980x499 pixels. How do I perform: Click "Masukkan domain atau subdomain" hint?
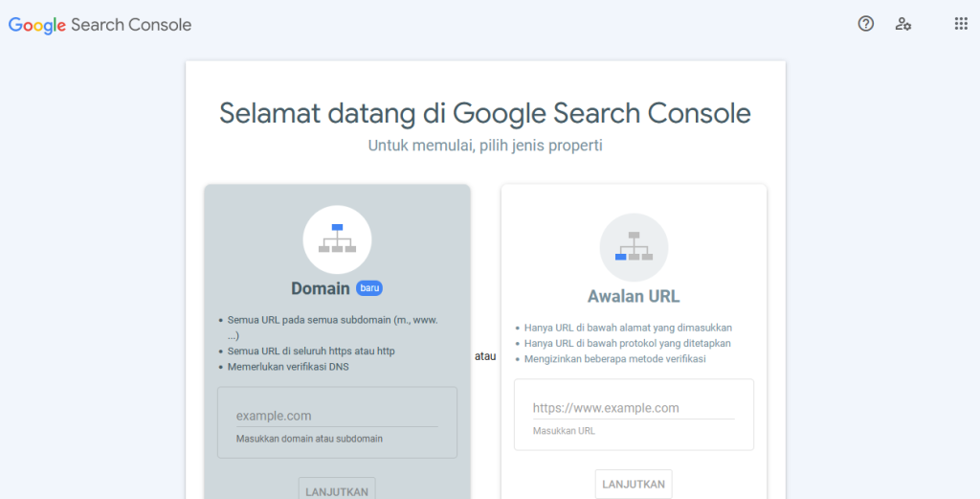309,439
